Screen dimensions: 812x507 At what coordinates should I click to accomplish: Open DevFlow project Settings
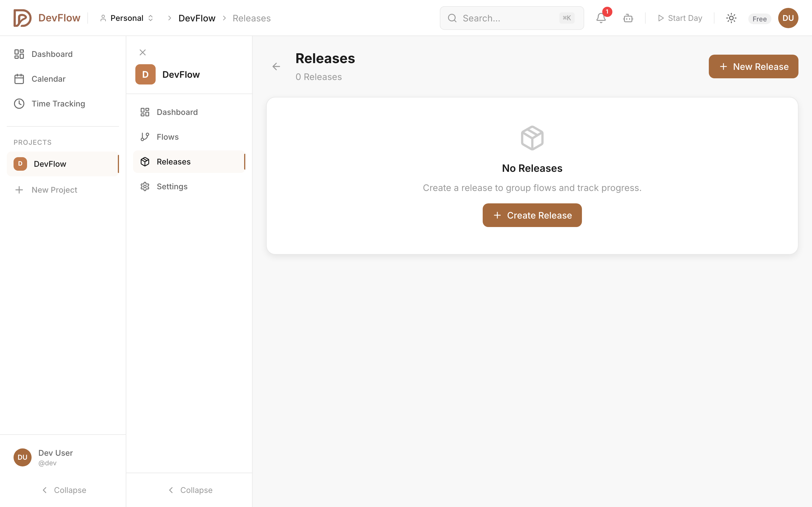pos(172,186)
